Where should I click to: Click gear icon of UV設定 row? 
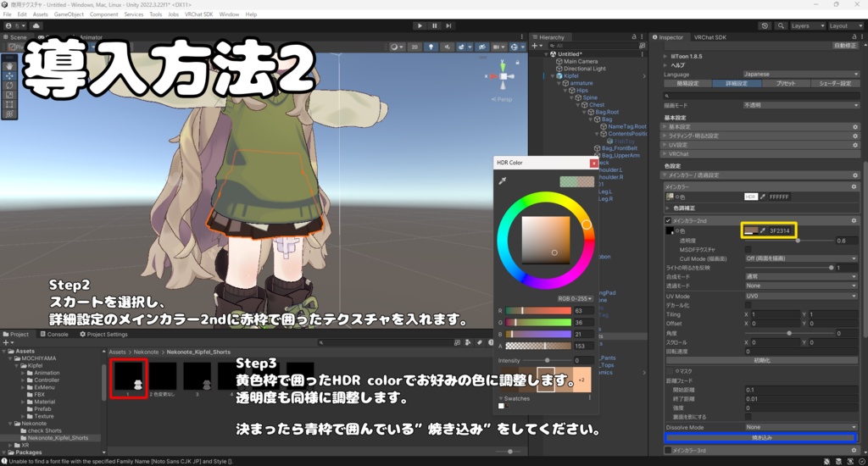855,145
